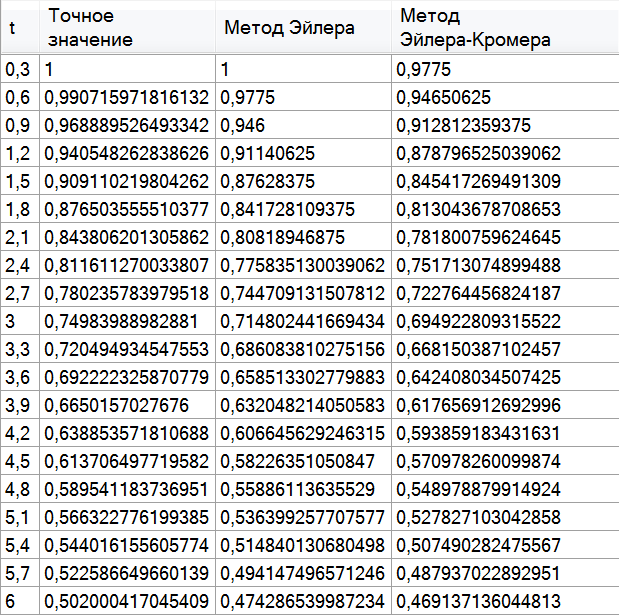Screen dimensions: 622x615
Task: Select cell '0,775835130039062'
Action: coord(303,265)
